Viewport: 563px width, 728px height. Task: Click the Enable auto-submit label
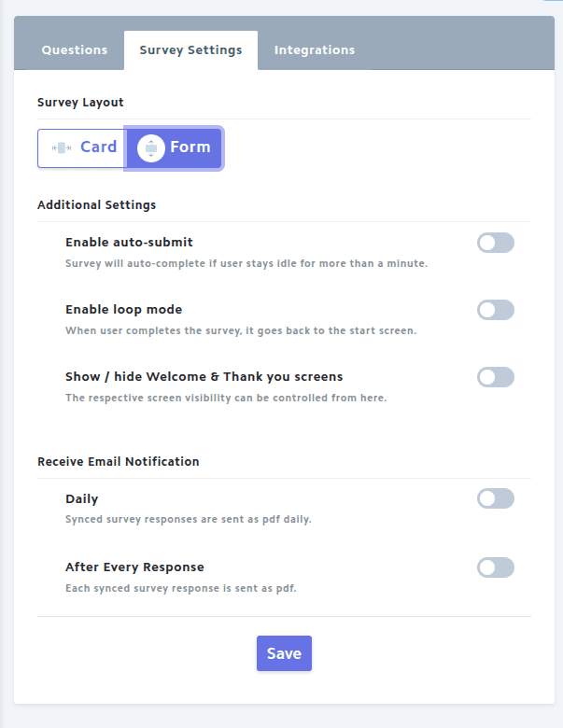click(x=129, y=243)
